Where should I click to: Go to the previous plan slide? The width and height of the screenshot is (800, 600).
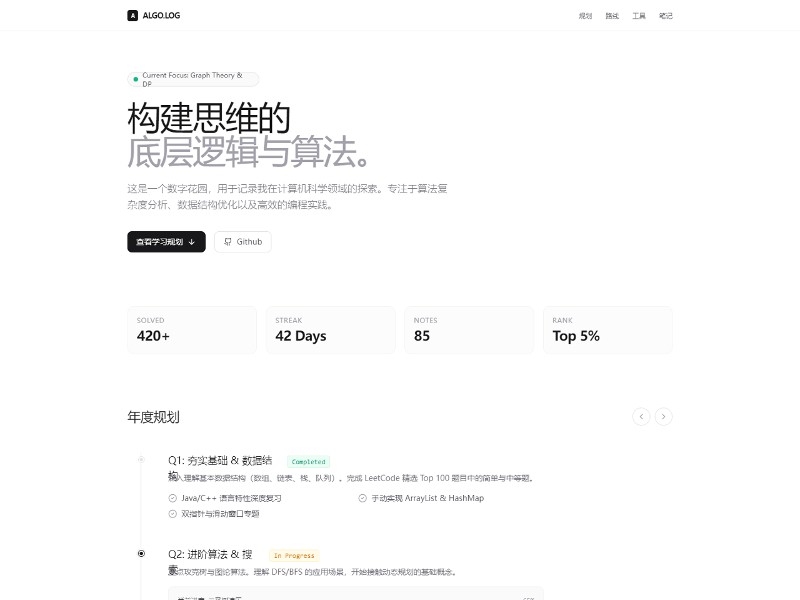point(641,416)
